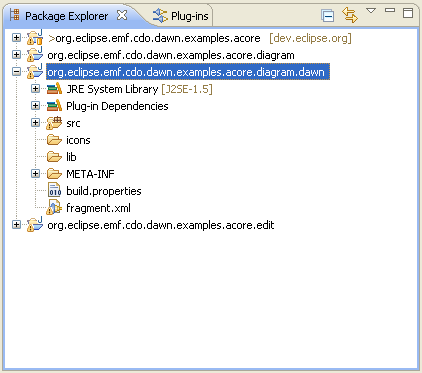The image size is (422, 373).
Task: Click the project icon of examples.acore [dev.eclipse.org]
Action: pos(35,37)
